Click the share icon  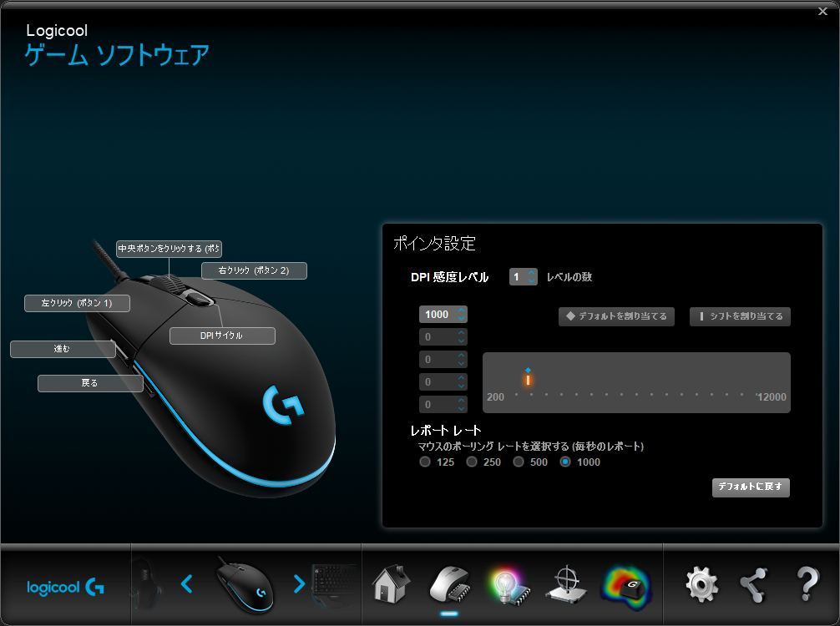753,585
